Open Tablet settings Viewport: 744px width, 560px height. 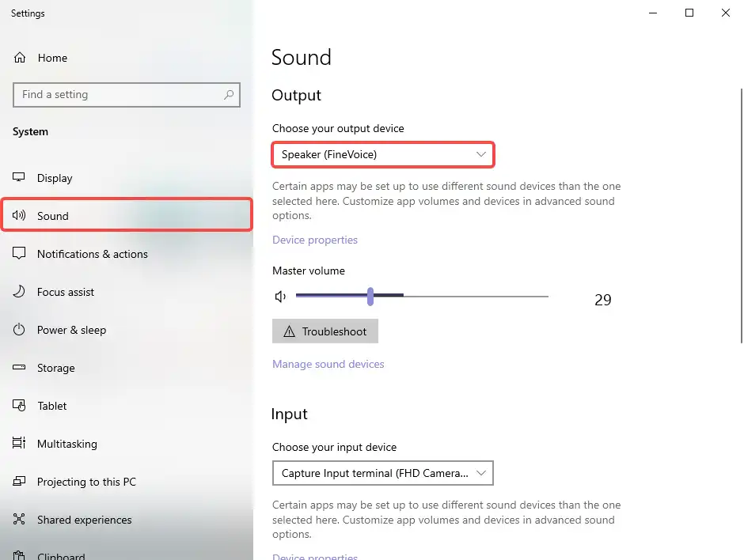coord(126,406)
